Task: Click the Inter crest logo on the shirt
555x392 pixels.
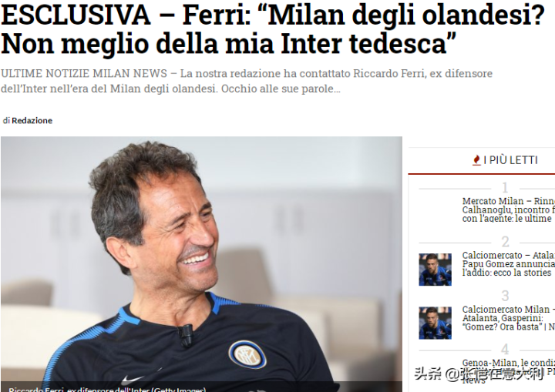Action: [x=247, y=354]
